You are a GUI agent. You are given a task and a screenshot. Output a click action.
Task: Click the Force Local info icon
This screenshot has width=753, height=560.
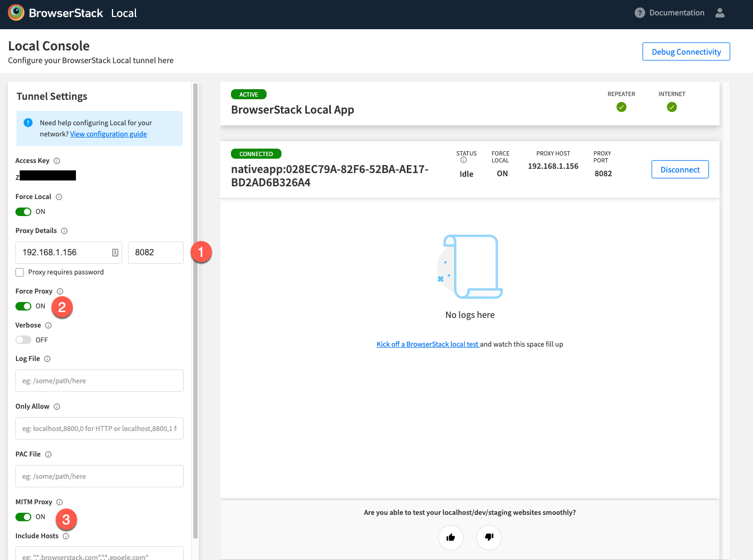coord(58,196)
